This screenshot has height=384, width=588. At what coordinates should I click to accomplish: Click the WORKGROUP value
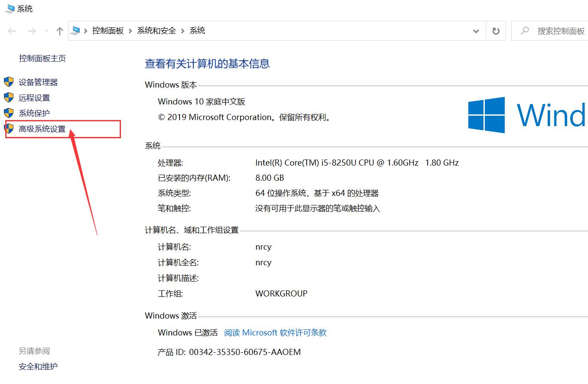click(281, 293)
